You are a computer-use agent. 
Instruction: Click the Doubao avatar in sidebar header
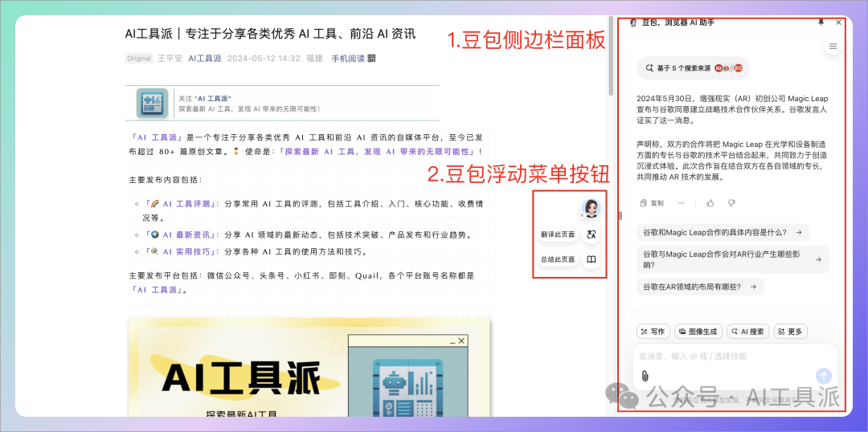tap(633, 22)
